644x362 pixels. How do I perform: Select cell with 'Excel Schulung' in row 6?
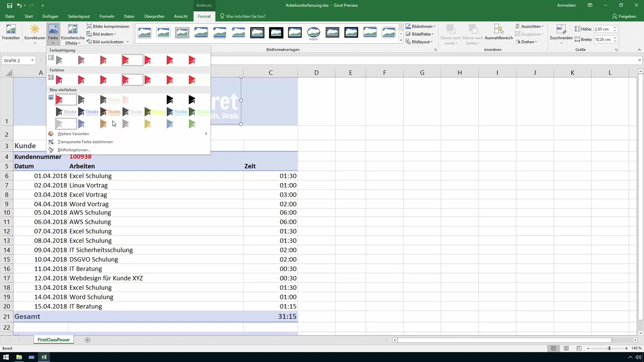156,176
